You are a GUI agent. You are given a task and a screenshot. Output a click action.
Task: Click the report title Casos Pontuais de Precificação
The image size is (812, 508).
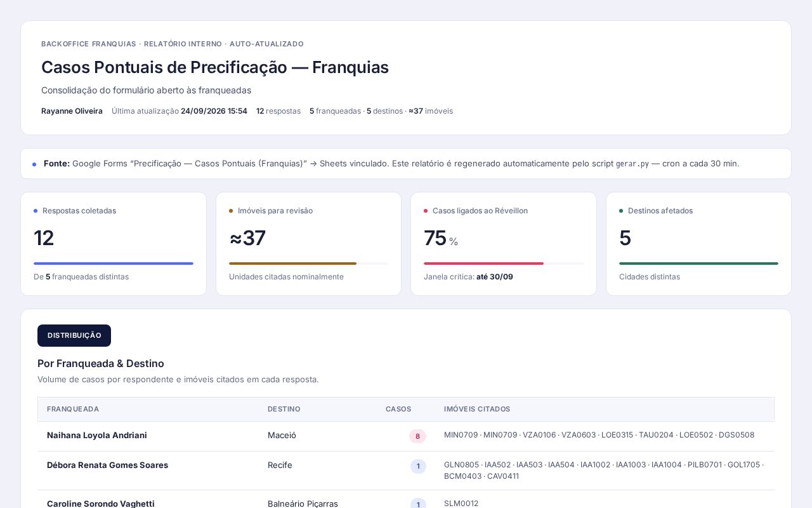click(215, 67)
